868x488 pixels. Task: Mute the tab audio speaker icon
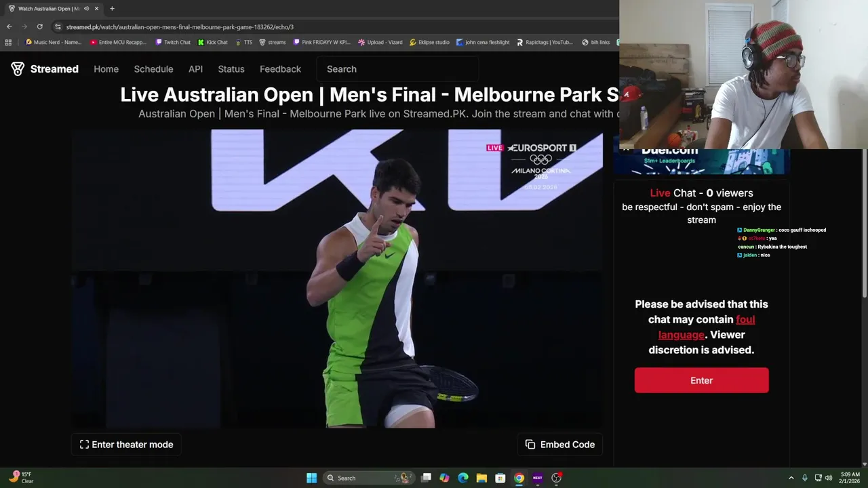click(x=86, y=9)
